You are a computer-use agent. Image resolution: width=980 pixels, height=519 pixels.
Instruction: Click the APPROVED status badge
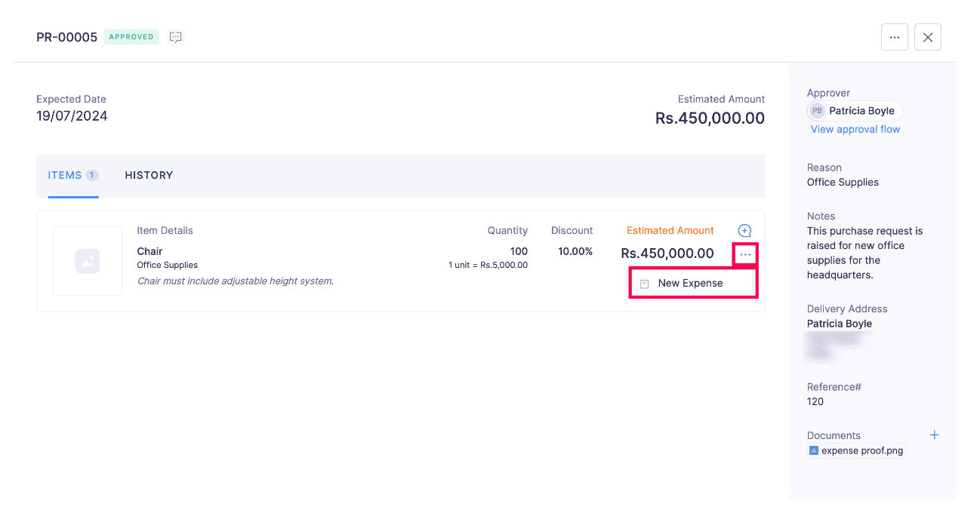tap(131, 36)
